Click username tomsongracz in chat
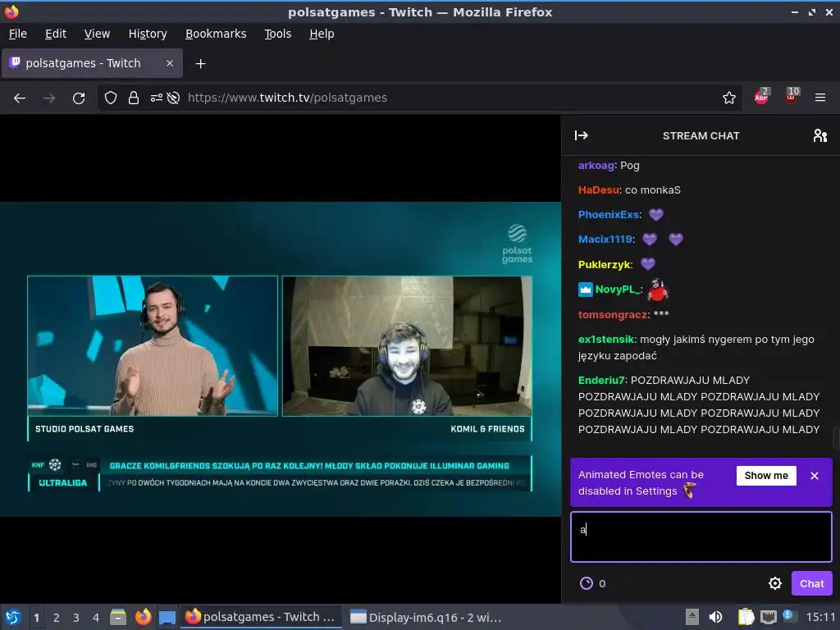This screenshot has width=840, height=630. click(614, 314)
